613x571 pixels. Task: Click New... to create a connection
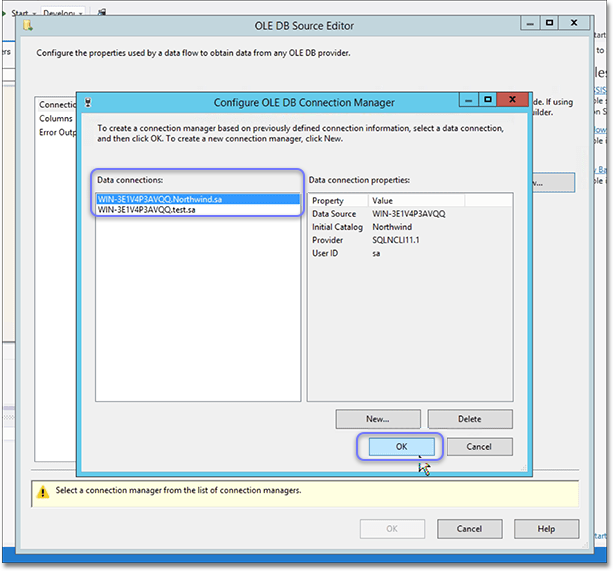[377, 419]
